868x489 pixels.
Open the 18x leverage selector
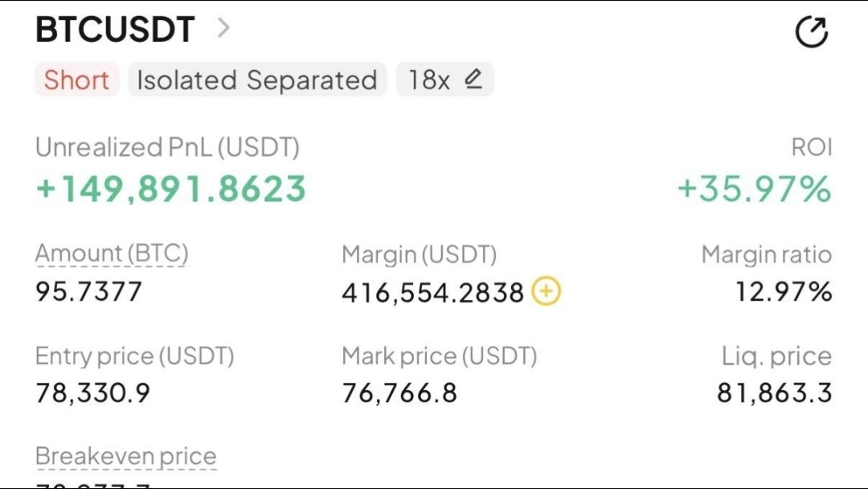(x=444, y=80)
